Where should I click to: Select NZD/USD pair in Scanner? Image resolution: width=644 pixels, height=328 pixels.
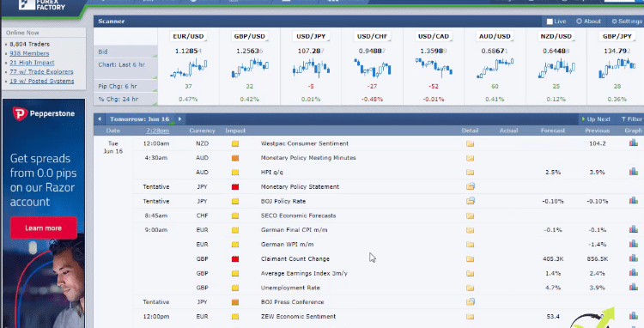[x=556, y=37]
